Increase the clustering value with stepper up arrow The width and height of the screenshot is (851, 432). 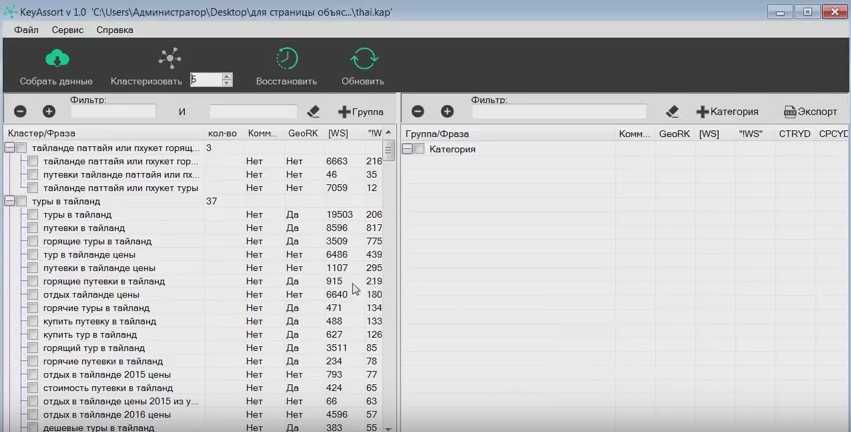227,76
